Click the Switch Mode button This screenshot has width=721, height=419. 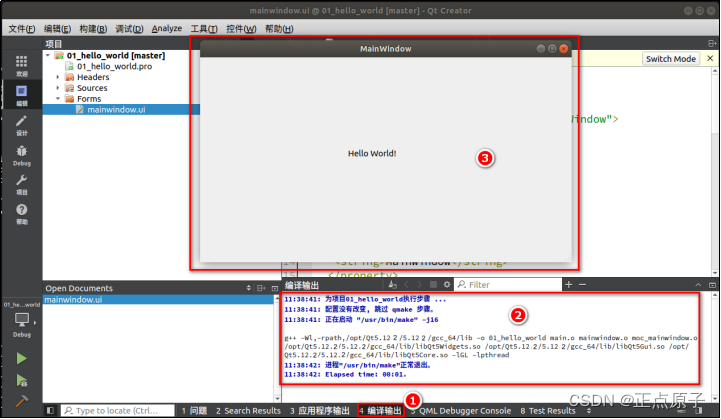(x=670, y=59)
